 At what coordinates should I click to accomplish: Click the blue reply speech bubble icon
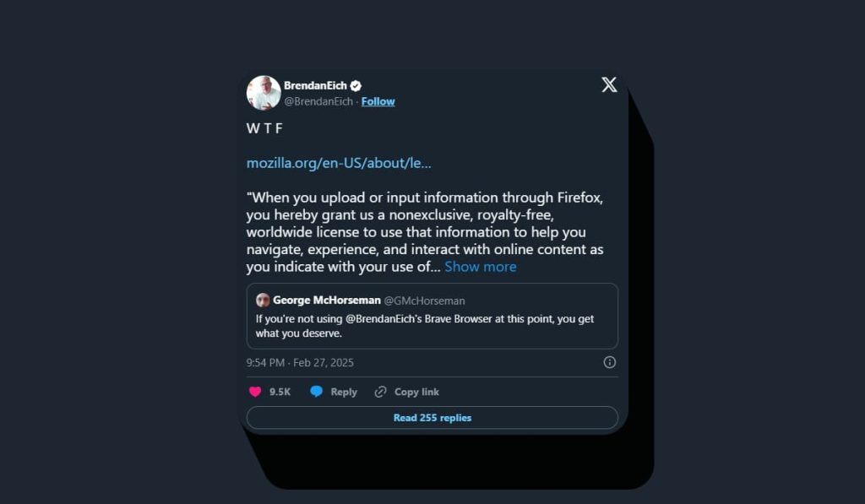(317, 392)
